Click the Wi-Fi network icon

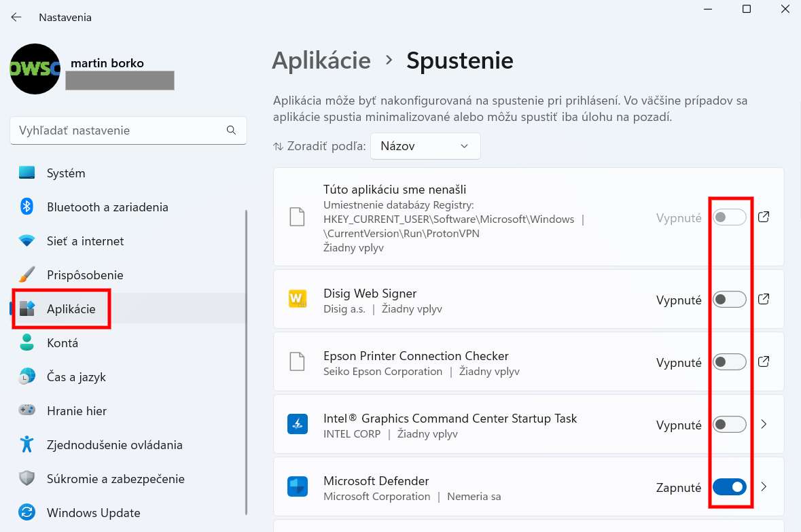pyautogui.click(x=26, y=241)
